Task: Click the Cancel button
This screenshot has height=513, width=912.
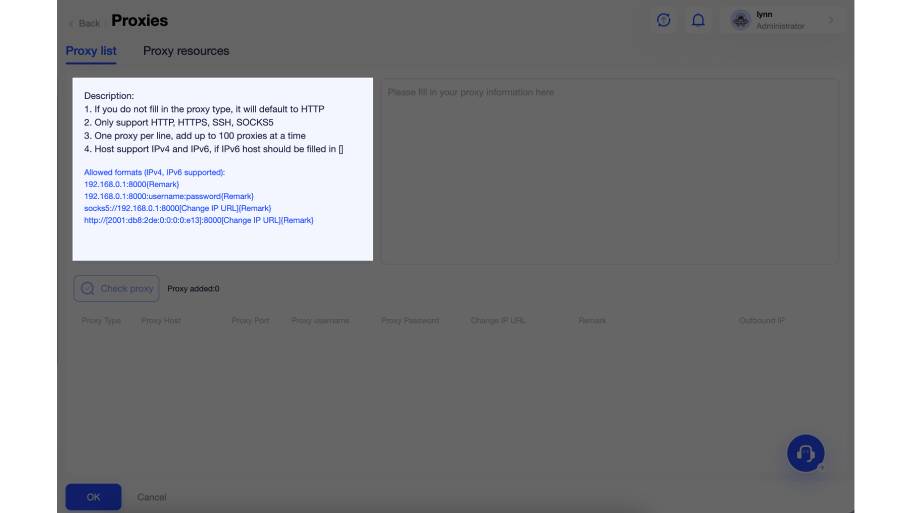Action: coord(152,497)
